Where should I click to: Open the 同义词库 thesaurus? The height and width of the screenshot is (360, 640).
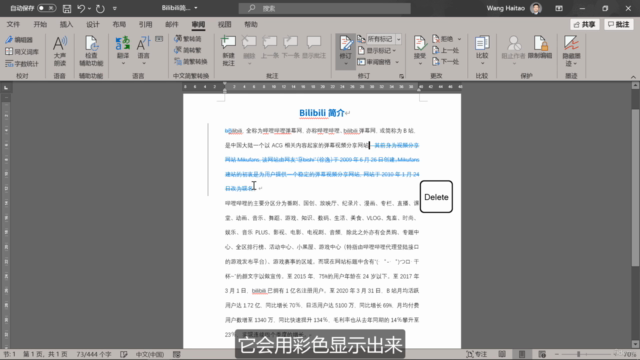pos(22,51)
